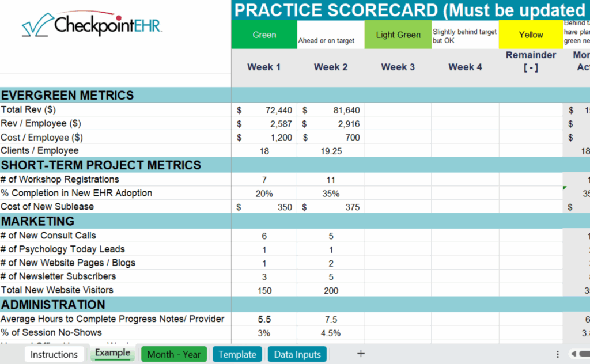
Task: Select Week 1 % of Session No-Shows value
Action: tap(264, 333)
